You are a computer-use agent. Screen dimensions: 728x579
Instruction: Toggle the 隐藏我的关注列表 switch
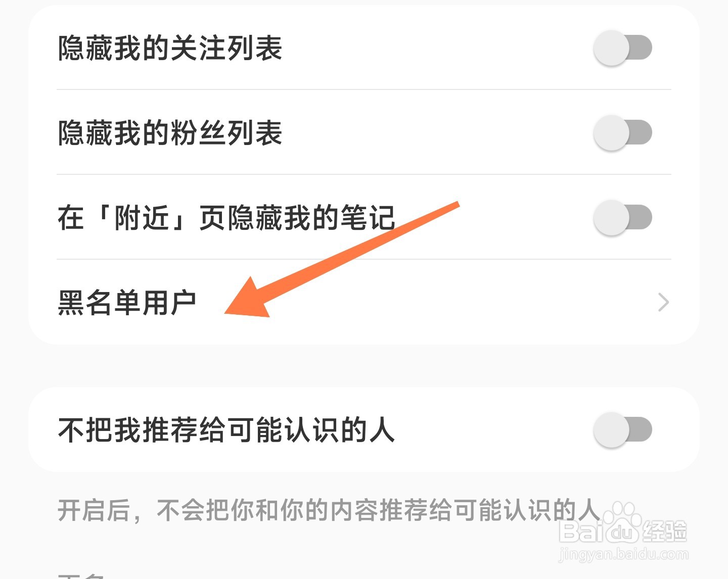[x=623, y=48]
